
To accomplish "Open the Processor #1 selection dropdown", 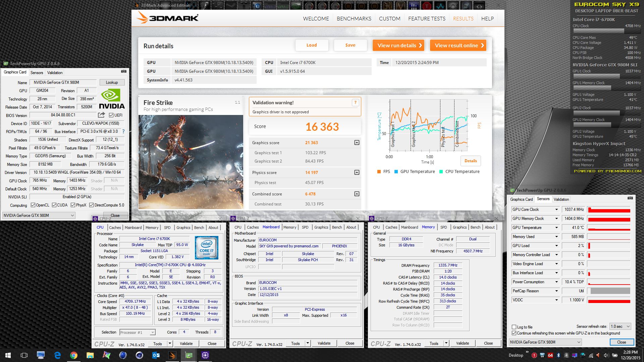I will 138,333.
